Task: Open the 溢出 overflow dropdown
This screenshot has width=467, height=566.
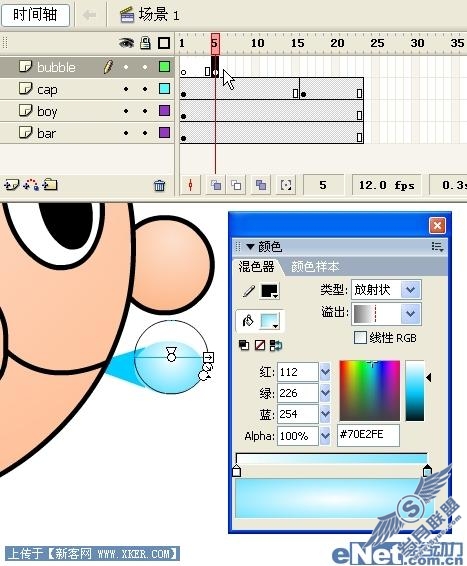Action: click(410, 313)
